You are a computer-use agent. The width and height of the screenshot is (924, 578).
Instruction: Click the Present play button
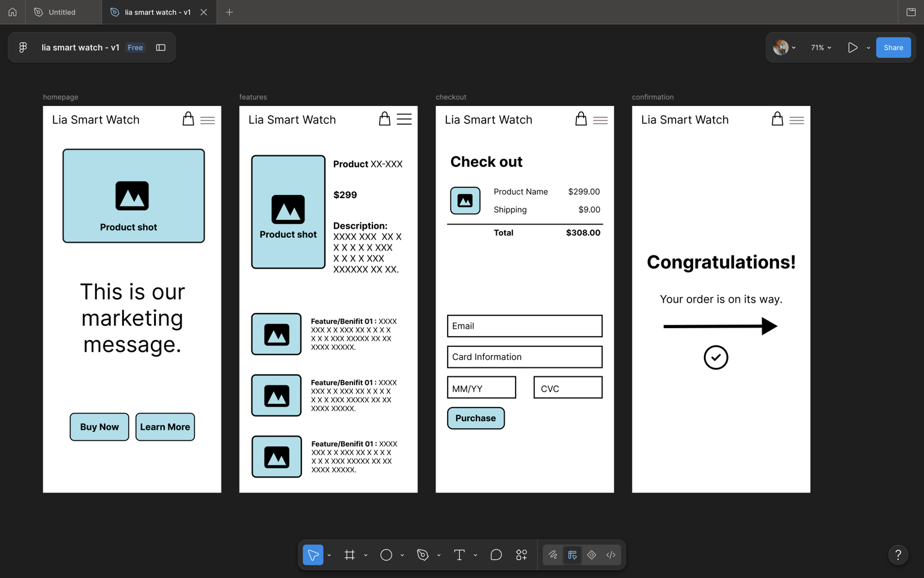click(x=852, y=48)
